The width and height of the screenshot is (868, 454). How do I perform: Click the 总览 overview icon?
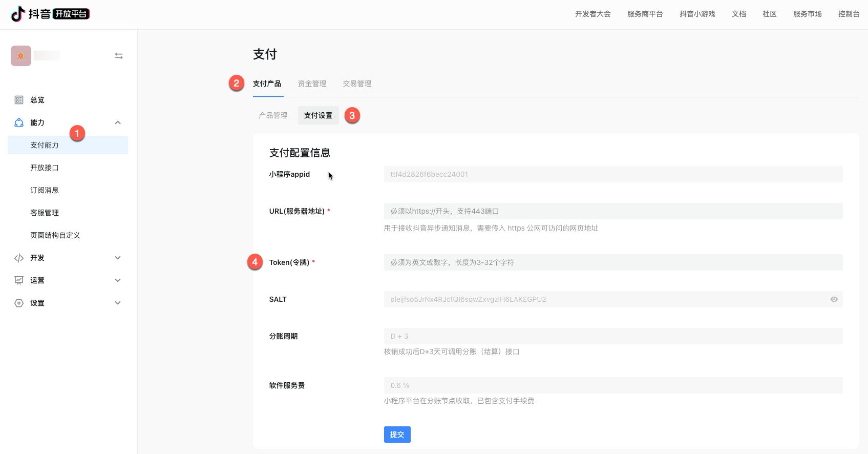point(19,100)
